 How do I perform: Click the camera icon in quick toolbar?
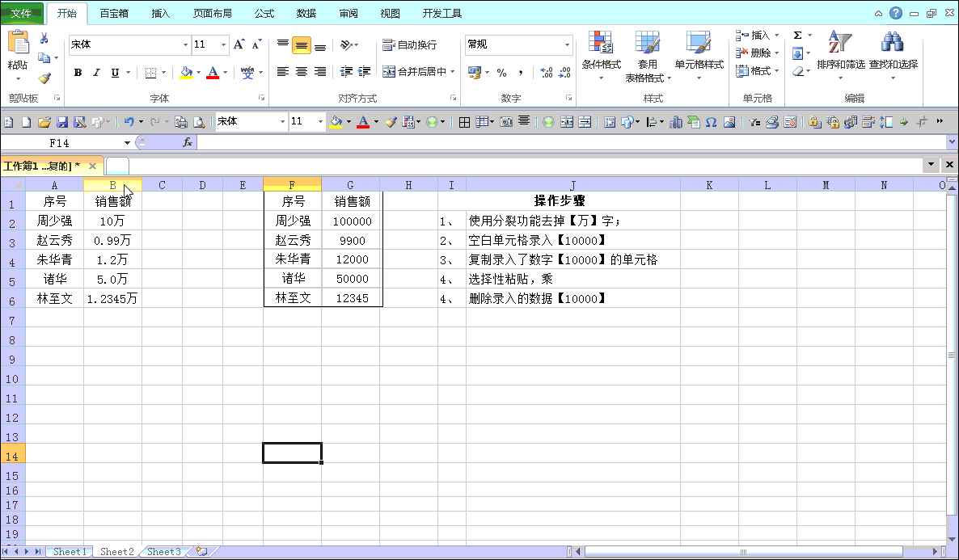506,122
